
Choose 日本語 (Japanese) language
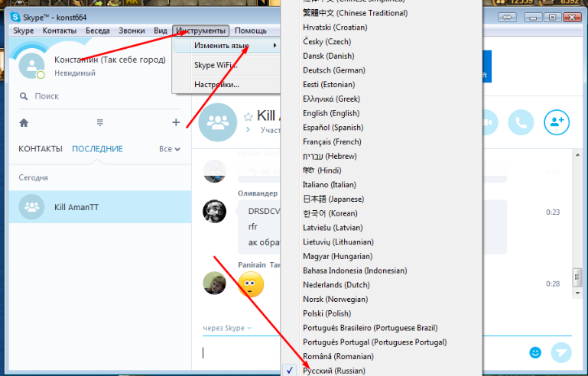click(x=333, y=199)
